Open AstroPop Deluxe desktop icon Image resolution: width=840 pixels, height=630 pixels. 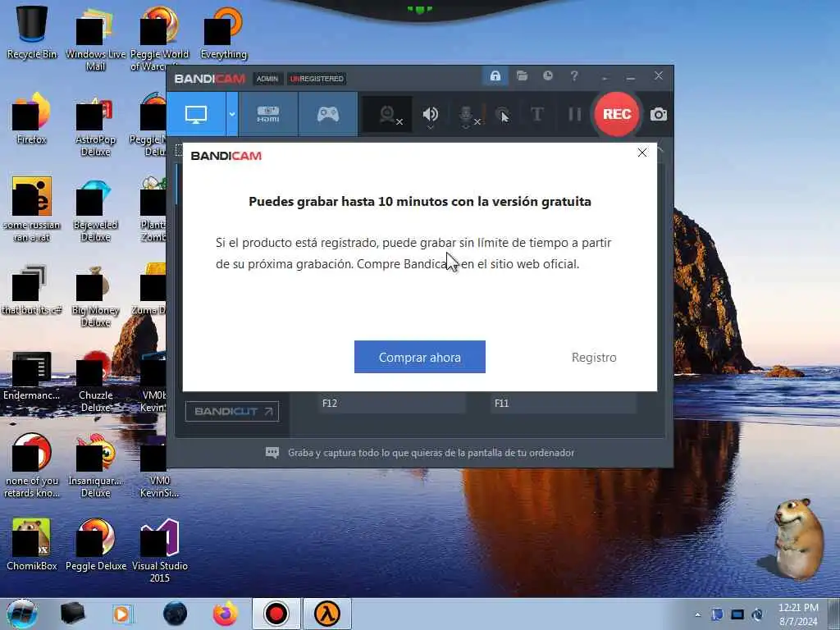pos(95,125)
